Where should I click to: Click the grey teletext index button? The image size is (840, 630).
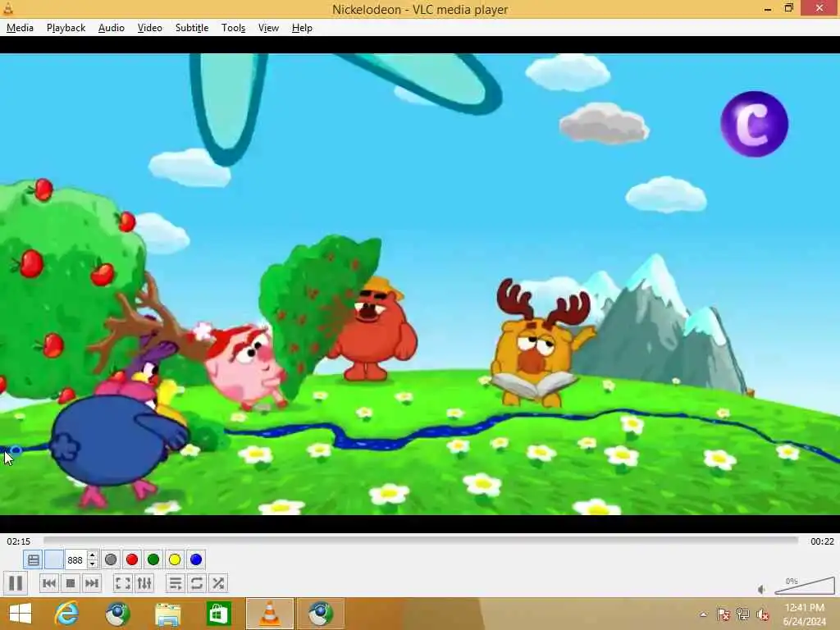[x=111, y=559]
